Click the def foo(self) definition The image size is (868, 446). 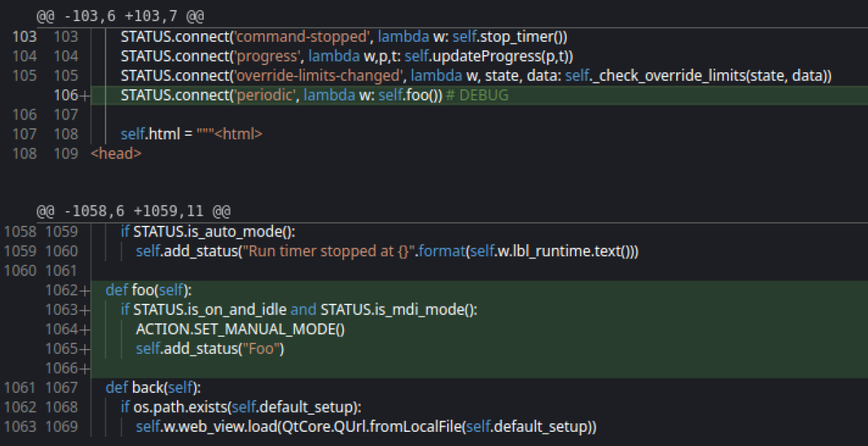pos(149,290)
